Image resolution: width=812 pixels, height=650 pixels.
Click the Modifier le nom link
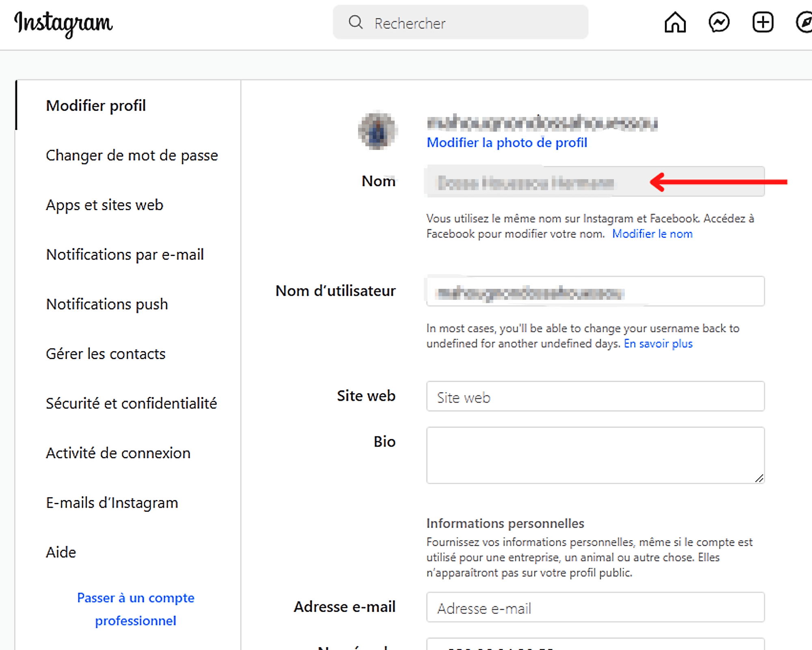[652, 234]
